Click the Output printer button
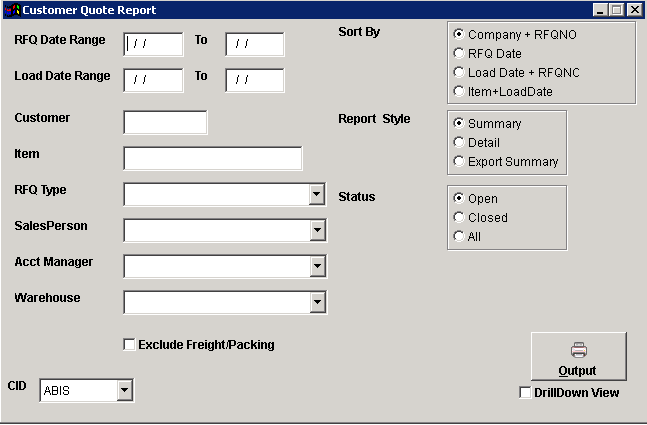Screen dimensions: 647x425 point(578,356)
